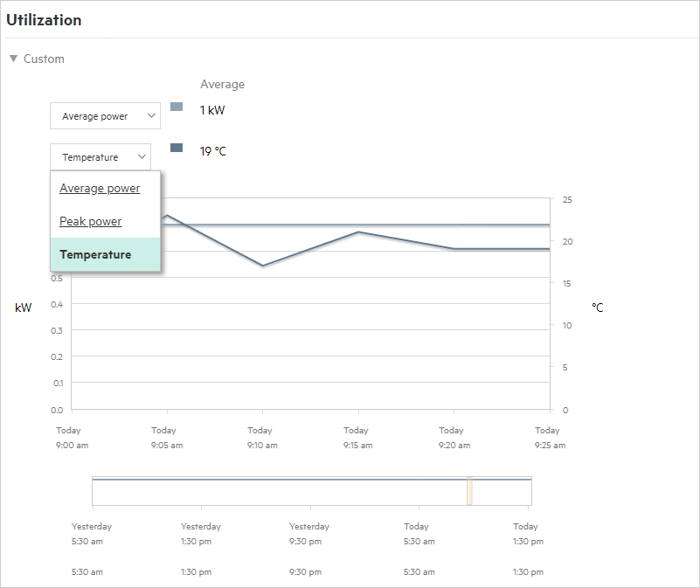Select the highlighted Temperature option
The image size is (700, 588).
pyautogui.click(x=96, y=255)
